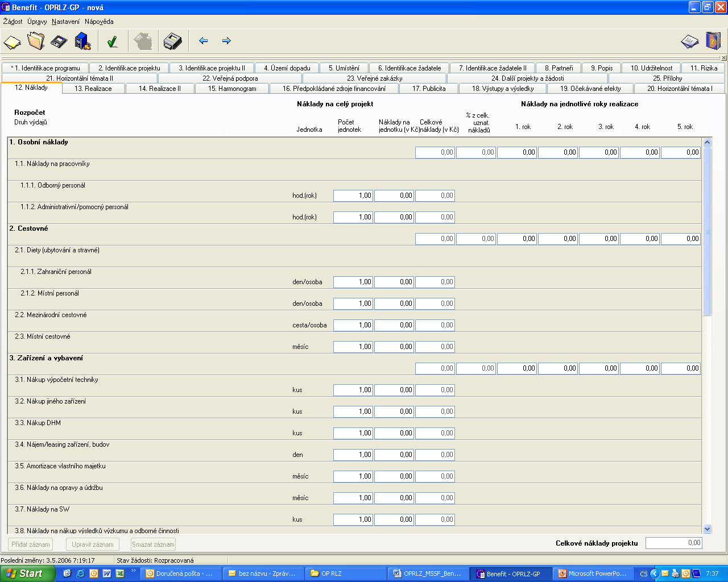Switch to Doručená pošta taskbar window
Image resolution: width=728 pixels, height=582 pixels.
[x=180, y=573]
